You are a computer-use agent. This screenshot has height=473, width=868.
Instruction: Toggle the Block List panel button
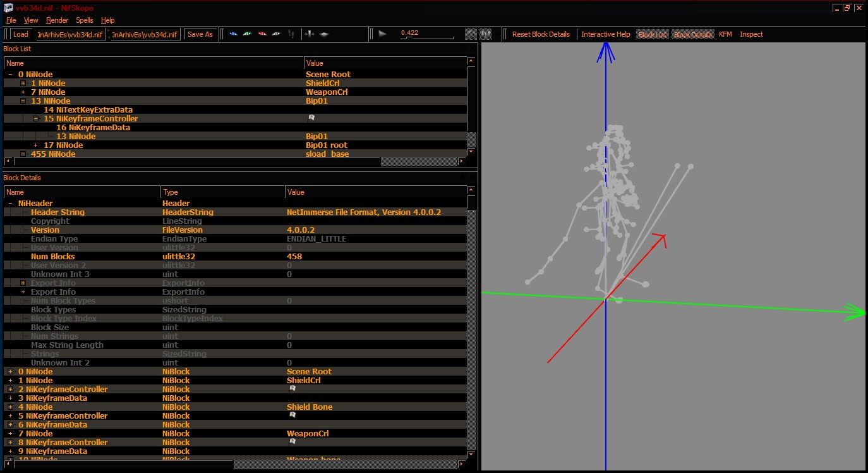click(653, 35)
